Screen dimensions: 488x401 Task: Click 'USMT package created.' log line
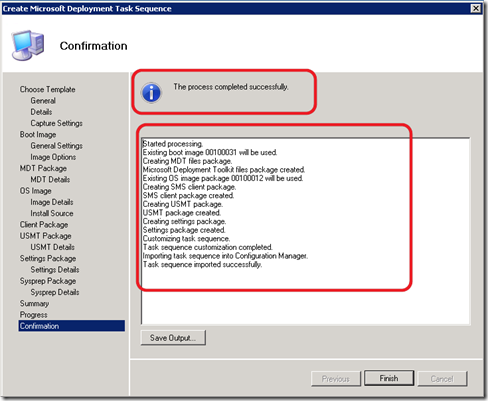[182, 213]
